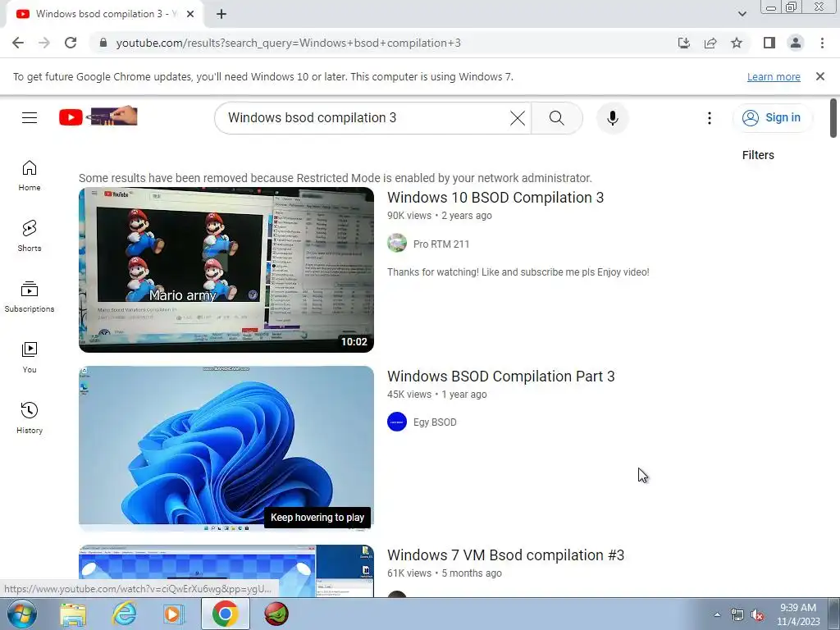Open the Mario army video thumbnail
The image size is (840, 630).
[x=226, y=269]
